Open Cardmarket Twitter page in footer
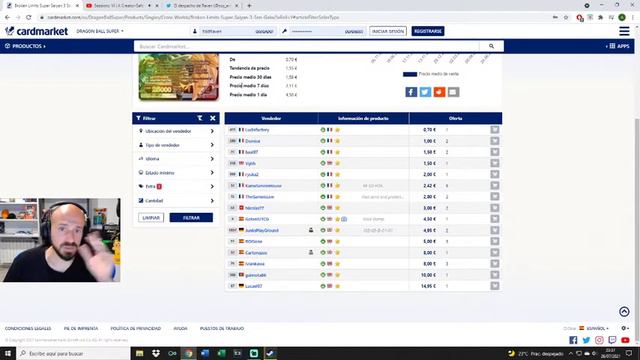Image resolution: width=640 pixels, height=360 pixels. point(586,340)
